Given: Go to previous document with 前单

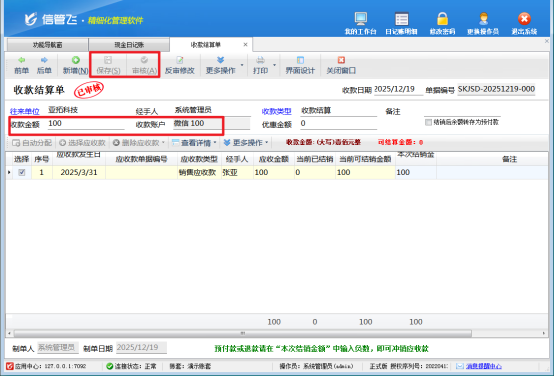Looking at the screenshot, I should point(22,65).
